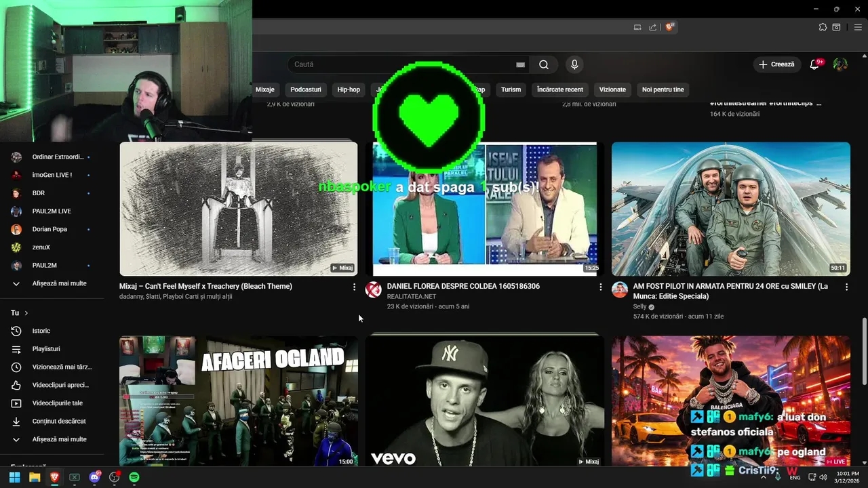The width and height of the screenshot is (868, 488).
Task: Click the Brave Shields lion icon
Action: point(669,27)
